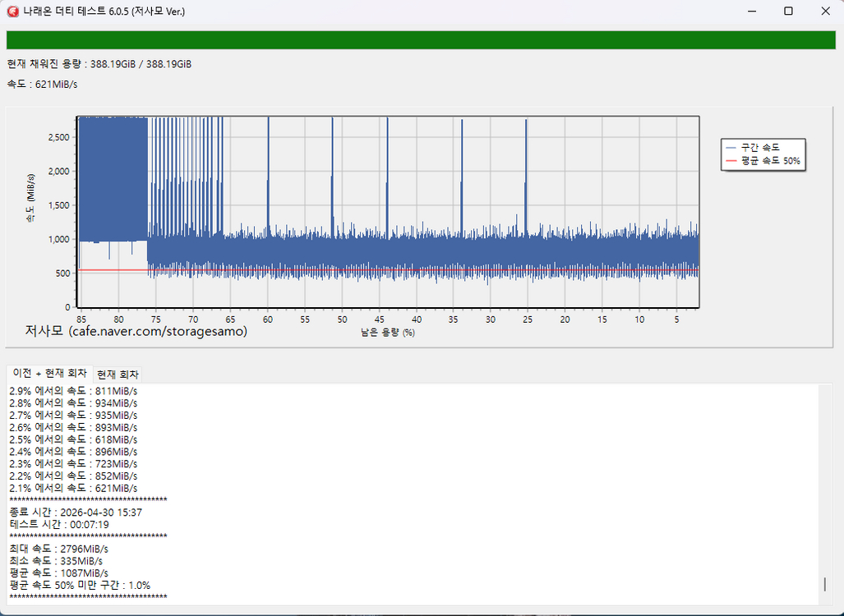Click the '최대 속도 : 2796MiB/s' line
Image resolution: width=844 pixels, height=616 pixels.
[x=58, y=549]
